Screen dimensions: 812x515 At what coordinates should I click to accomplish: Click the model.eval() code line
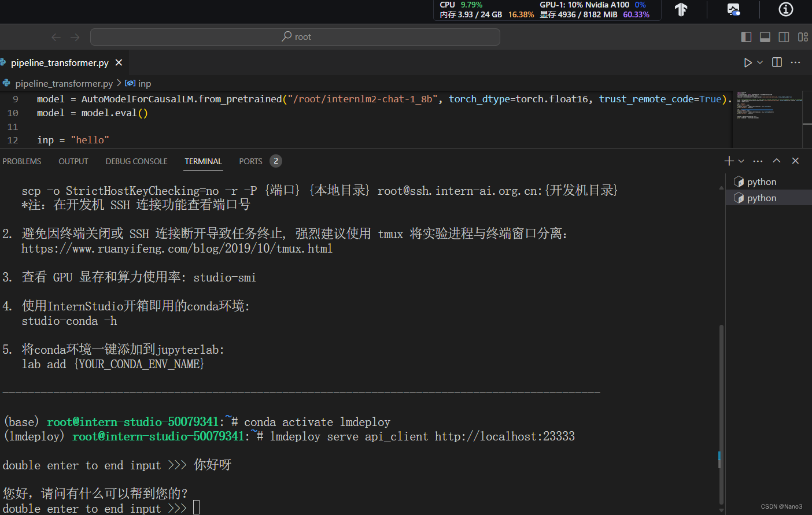coord(93,113)
